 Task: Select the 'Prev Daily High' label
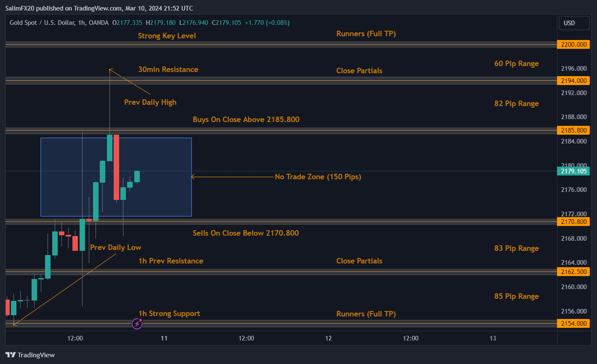click(150, 102)
